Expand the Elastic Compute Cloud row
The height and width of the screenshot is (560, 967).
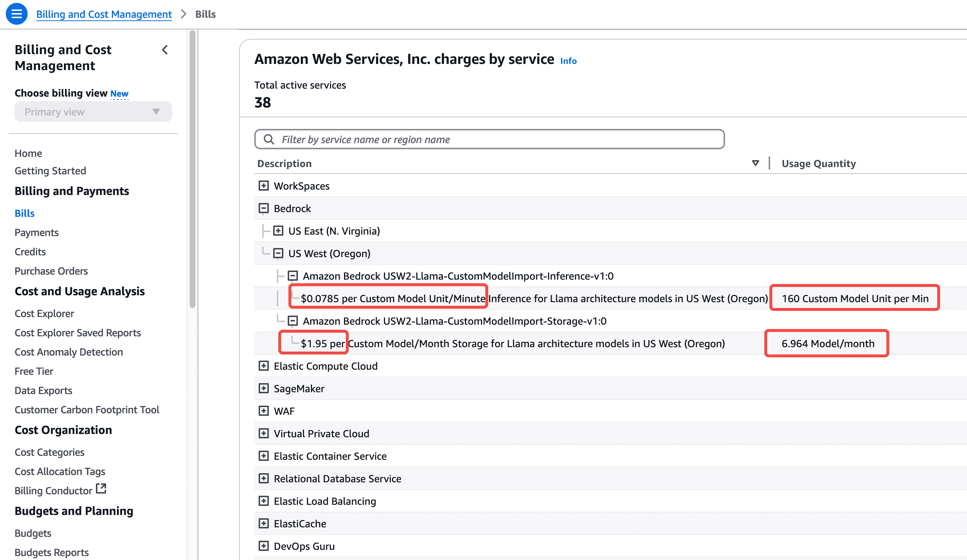click(x=264, y=366)
